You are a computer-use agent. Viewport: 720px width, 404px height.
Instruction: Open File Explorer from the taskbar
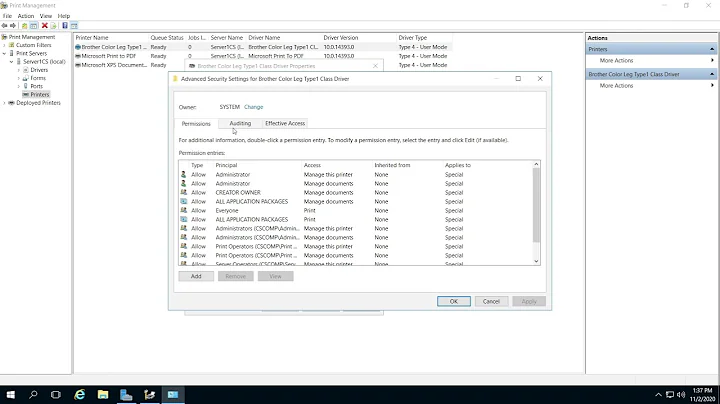[103, 395]
